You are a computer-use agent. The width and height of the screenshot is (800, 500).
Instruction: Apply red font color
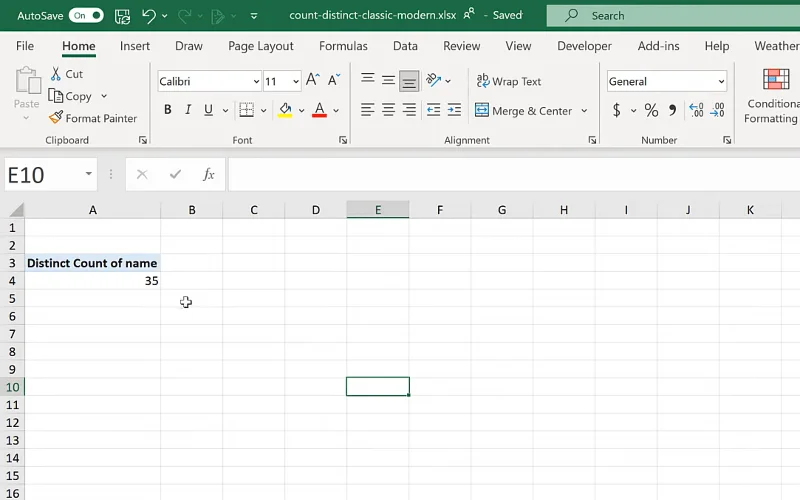pyautogui.click(x=319, y=110)
